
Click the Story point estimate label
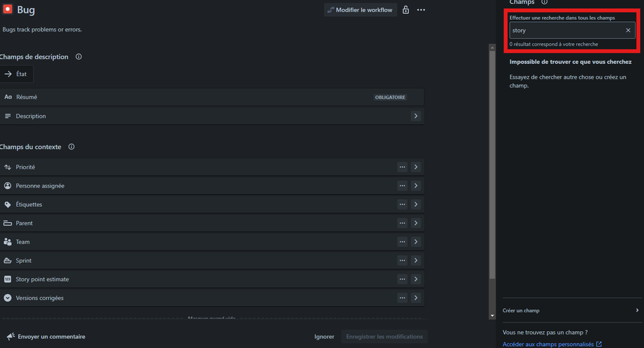click(43, 279)
